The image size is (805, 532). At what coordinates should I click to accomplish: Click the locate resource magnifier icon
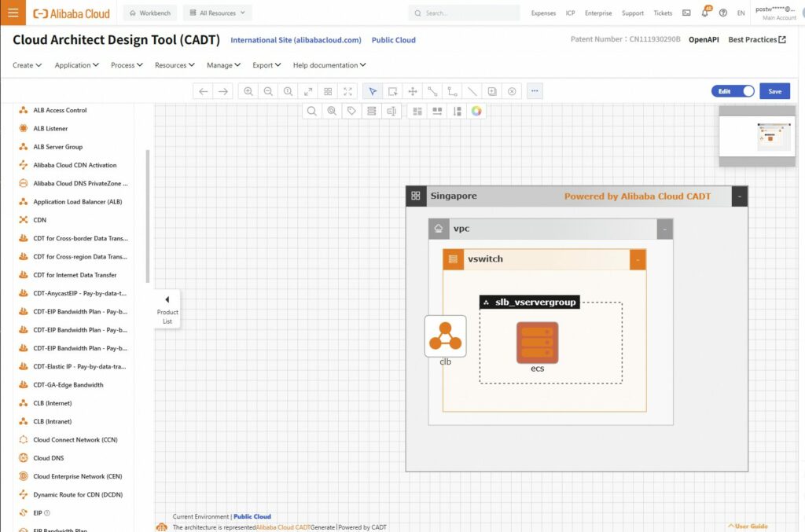(332, 112)
